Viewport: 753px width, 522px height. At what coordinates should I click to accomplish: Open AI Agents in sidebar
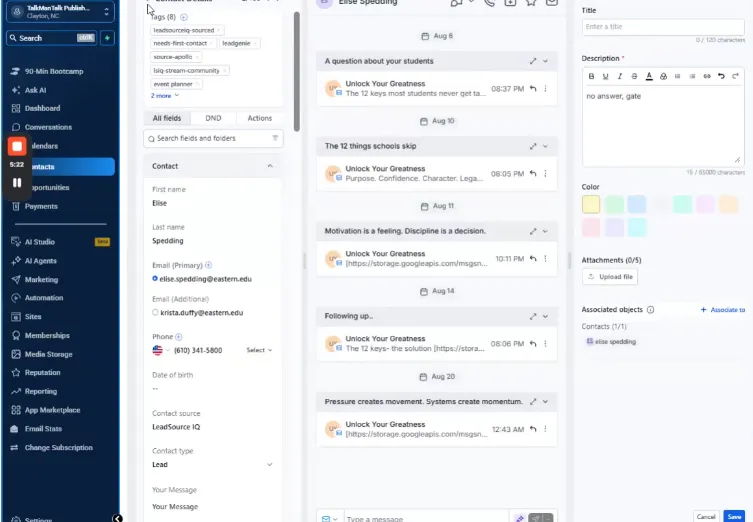tap(40, 261)
